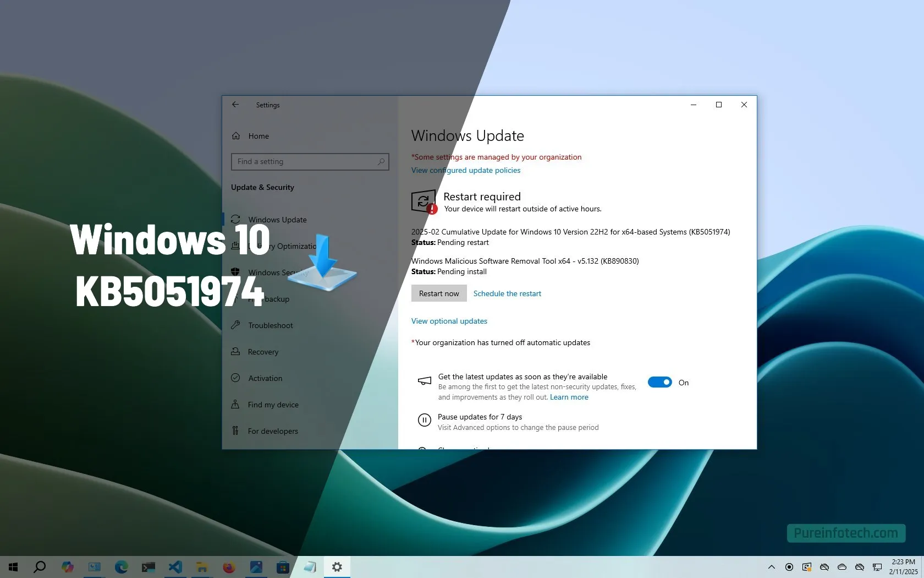Open Microsoft Store from the taskbar
Viewport: 924px width, 578px height.
283,567
